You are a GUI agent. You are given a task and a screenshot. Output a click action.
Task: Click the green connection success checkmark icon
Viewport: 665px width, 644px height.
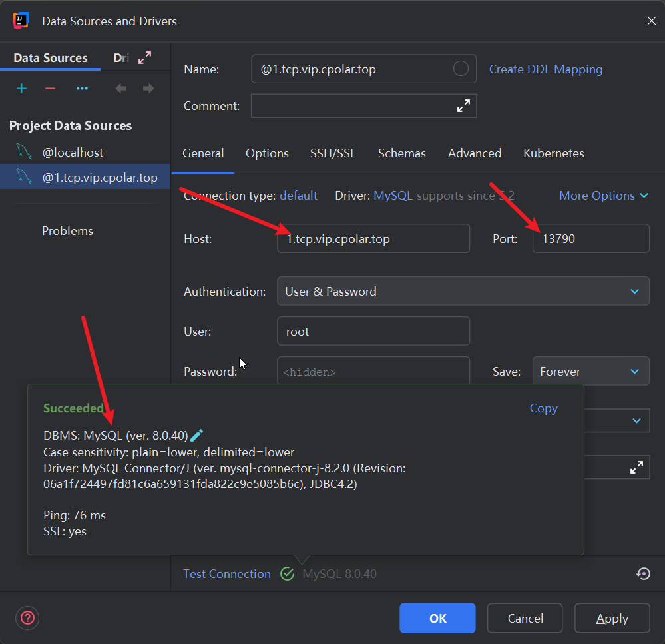point(287,573)
